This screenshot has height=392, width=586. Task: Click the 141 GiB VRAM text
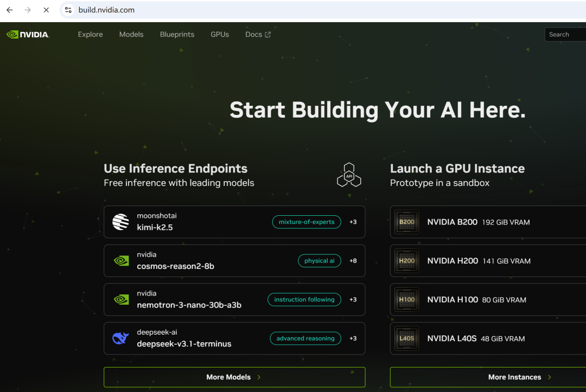point(506,261)
